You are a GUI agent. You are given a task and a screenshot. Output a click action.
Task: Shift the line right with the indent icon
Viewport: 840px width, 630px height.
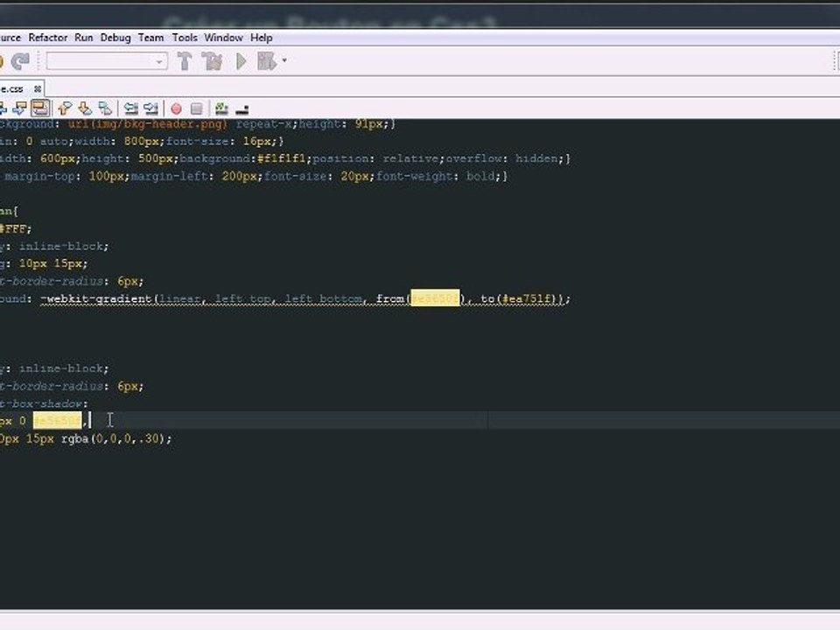click(x=151, y=108)
